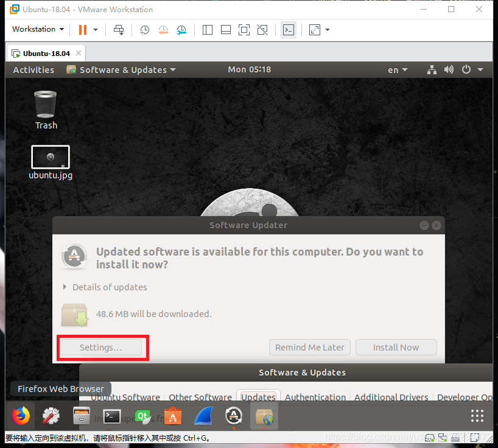Switch to the Other Software tab
The width and height of the screenshot is (498, 448).
[200, 397]
